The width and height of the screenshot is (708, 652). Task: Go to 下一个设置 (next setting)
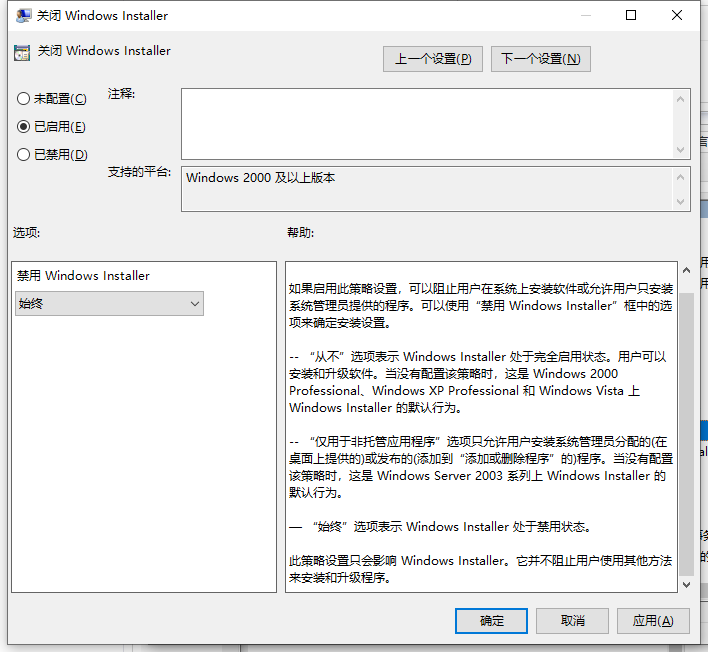point(540,59)
